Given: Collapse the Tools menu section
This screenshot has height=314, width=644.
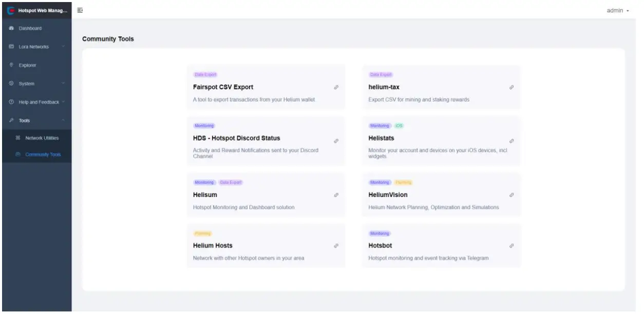Looking at the screenshot, I should pos(35,120).
